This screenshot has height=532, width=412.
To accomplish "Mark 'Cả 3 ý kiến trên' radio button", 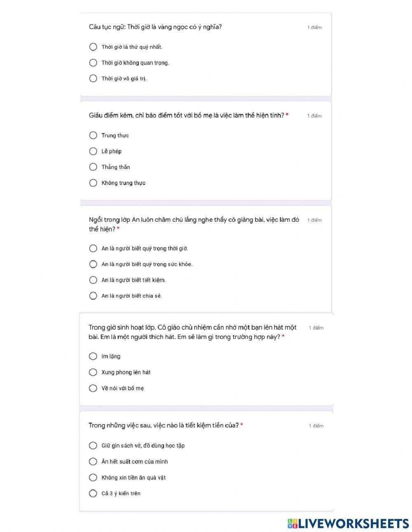I will pos(93,493).
